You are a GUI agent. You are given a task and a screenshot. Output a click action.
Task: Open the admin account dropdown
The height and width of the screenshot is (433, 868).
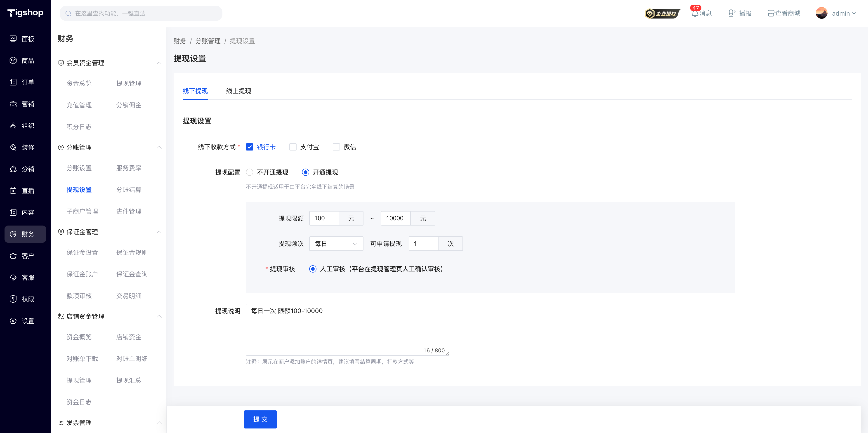pyautogui.click(x=836, y=14)
